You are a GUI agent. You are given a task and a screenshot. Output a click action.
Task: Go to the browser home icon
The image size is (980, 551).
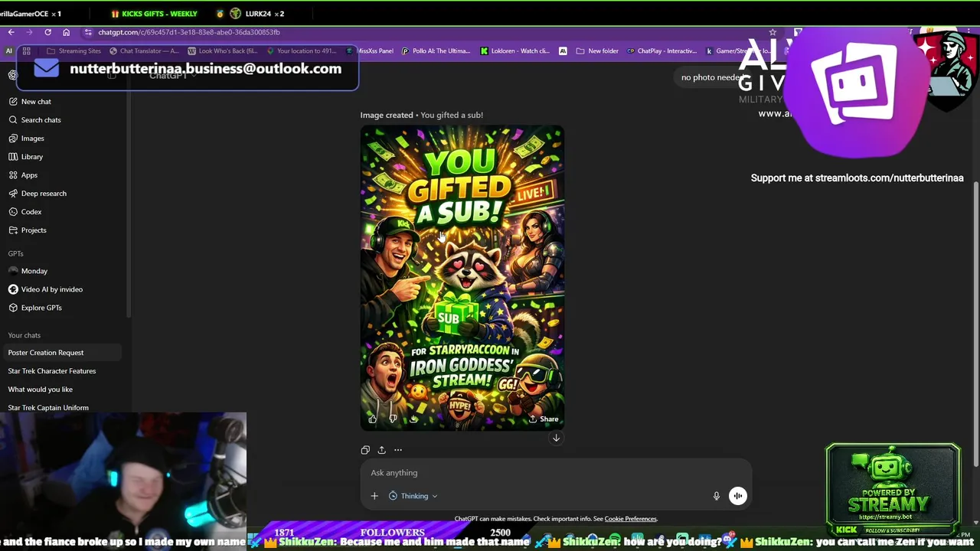click(x=66, y=32)
